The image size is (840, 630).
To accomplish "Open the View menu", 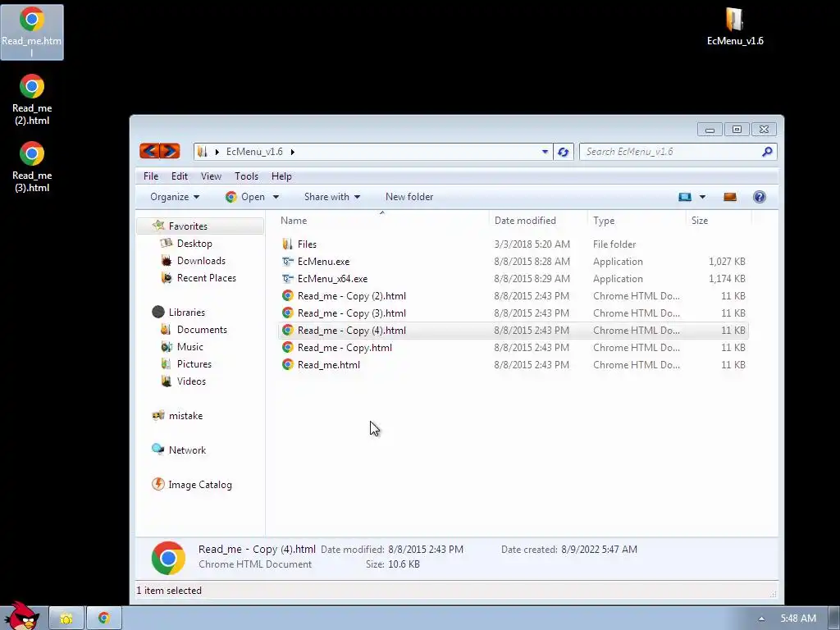I will (211, 176).
